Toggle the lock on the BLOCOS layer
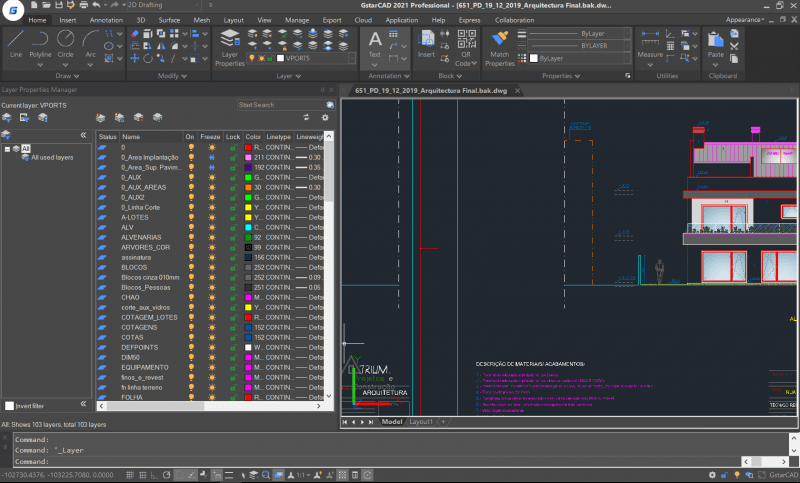800x483 pixels. click(232, 267)
